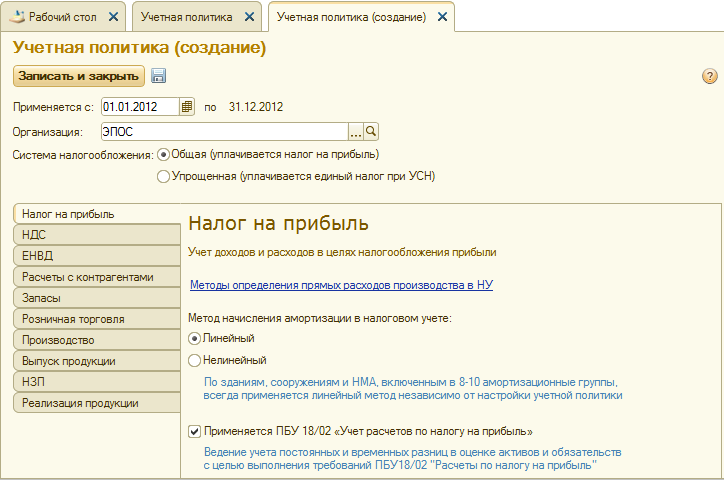The width and height of the screenshot is (724, 480).
Task: Open the Расчеты с контрагентами section
Action: [x=97, y=277]
